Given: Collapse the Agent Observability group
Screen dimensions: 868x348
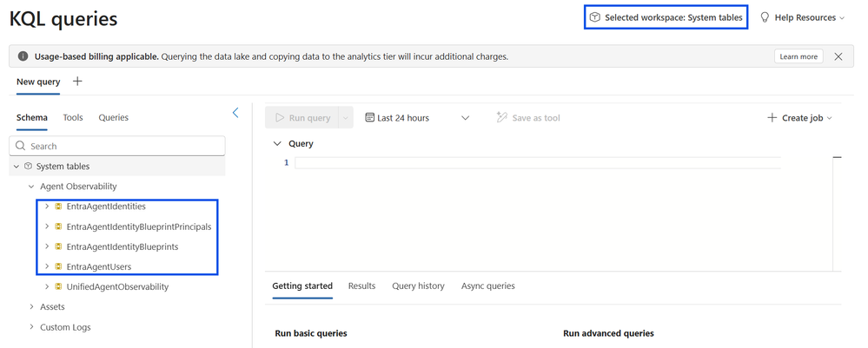Looking at the screenshot, I should (x=31, y=187).
